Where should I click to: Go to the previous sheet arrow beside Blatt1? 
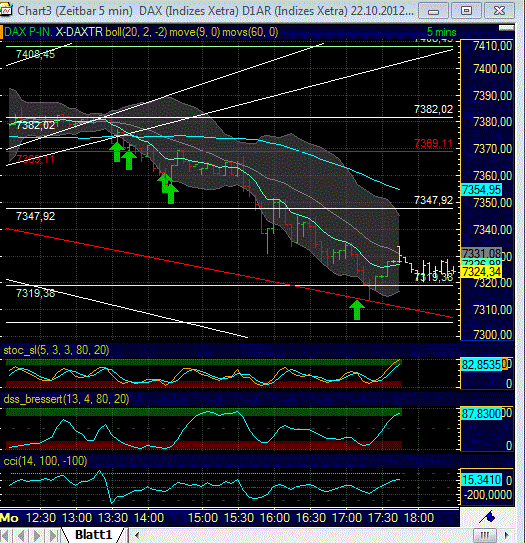[21, 535]
